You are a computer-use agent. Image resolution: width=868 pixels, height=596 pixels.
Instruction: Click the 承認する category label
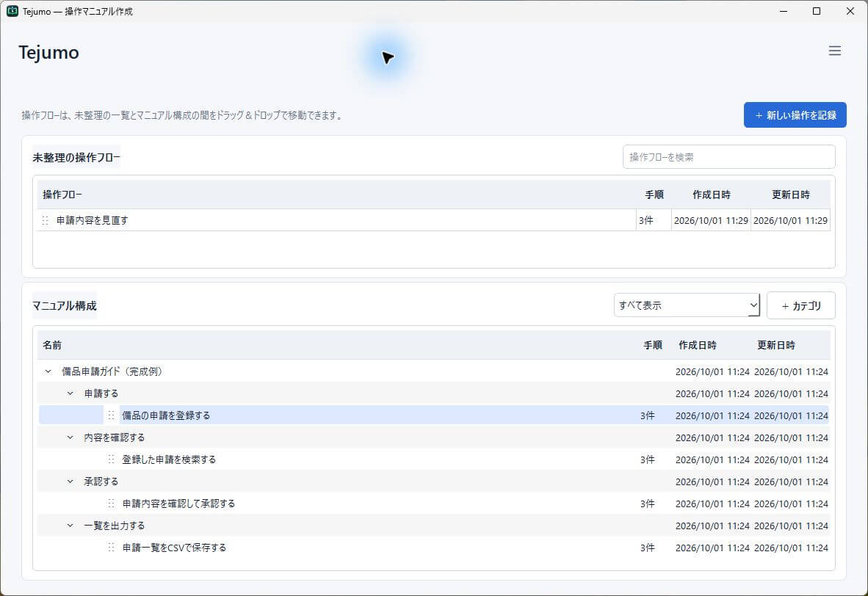101,481
